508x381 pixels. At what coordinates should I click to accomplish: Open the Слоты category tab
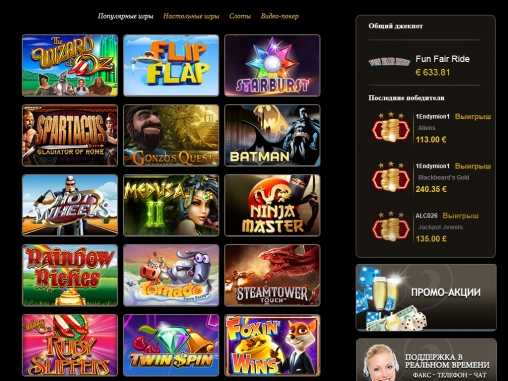point(240,16)
